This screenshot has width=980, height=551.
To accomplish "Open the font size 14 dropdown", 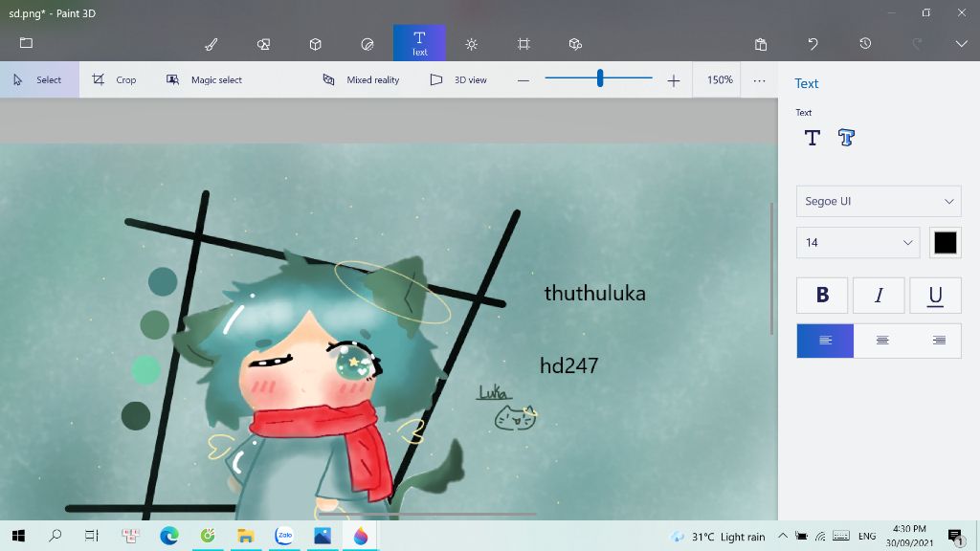I will click(858, 242).
